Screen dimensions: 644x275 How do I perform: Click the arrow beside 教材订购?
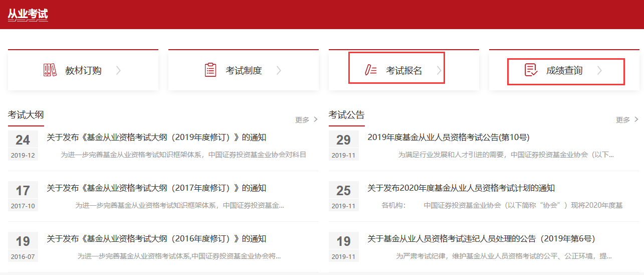pyautogui.click(x=118, y=71)
